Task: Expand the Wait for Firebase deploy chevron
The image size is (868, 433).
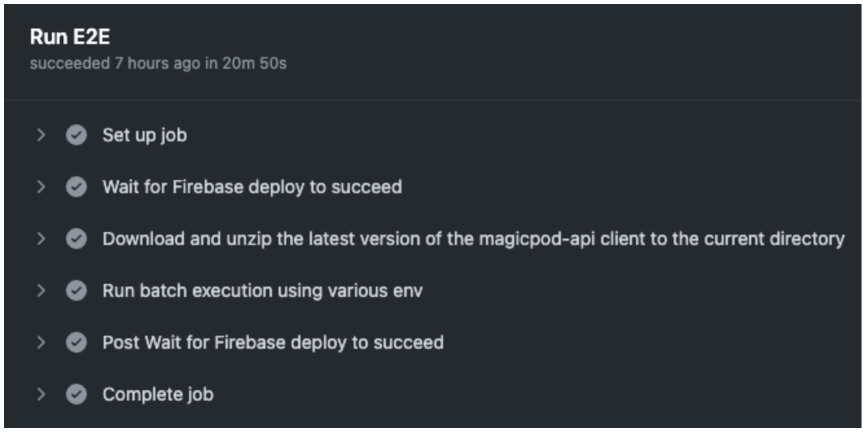Action: pyautogui.click(x=41, y=187)
